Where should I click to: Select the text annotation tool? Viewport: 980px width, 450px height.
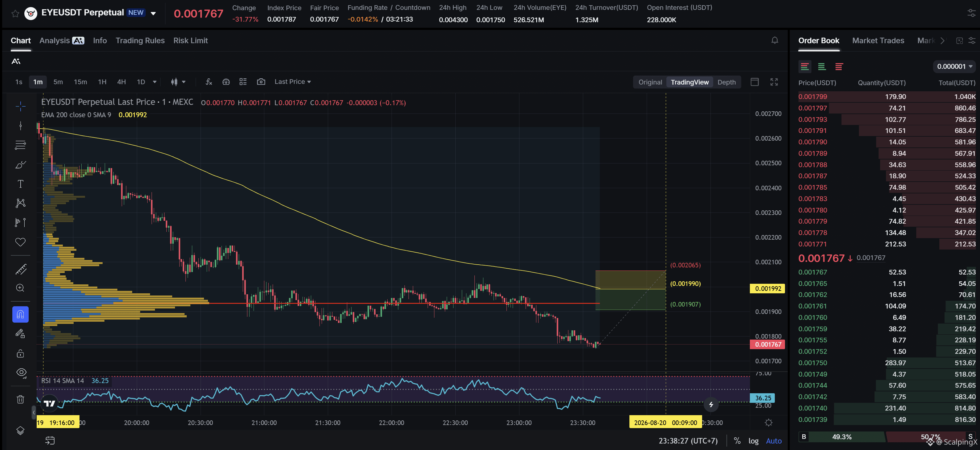(21, 184)
